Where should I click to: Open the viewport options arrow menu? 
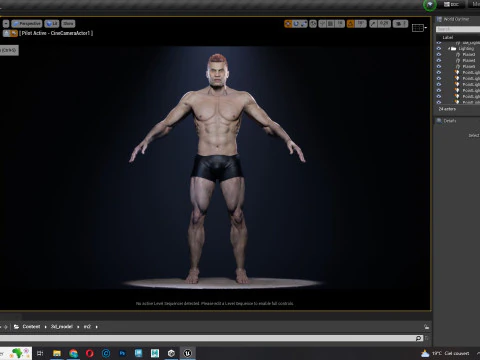pos(6,24)
